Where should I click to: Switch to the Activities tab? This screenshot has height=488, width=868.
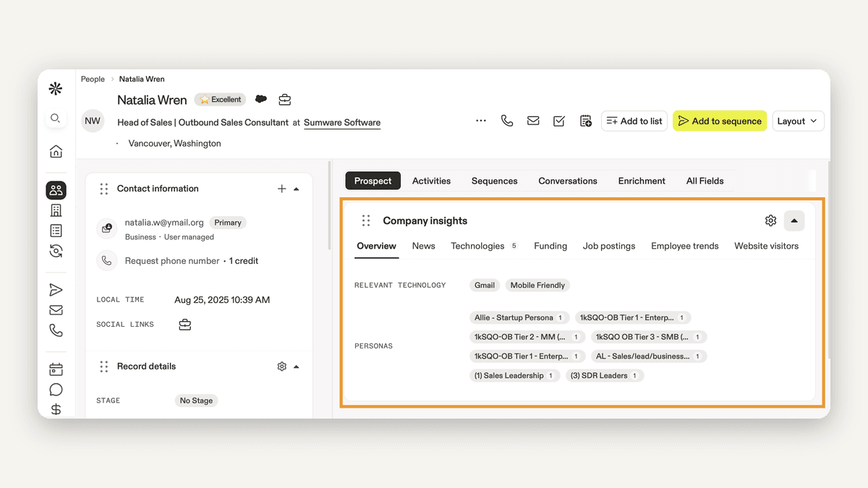click(x=432, y=181)
